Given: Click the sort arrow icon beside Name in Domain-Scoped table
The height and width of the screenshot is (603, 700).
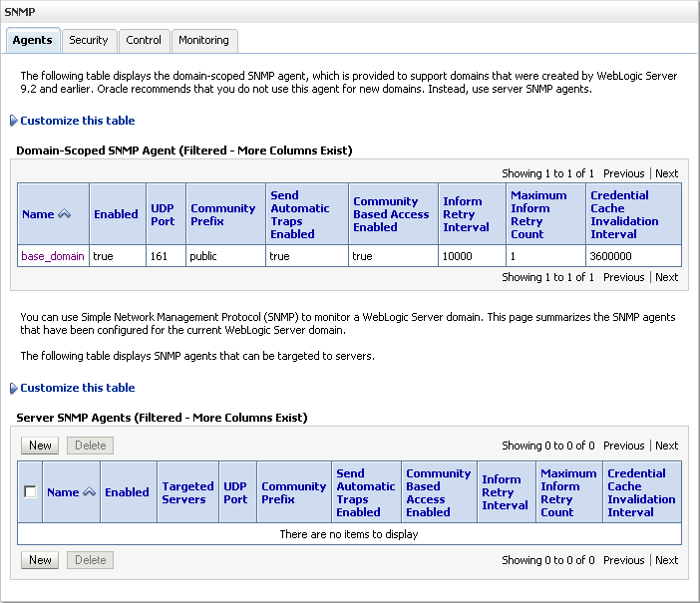Looking at the screenshot, I should [65, 214].
